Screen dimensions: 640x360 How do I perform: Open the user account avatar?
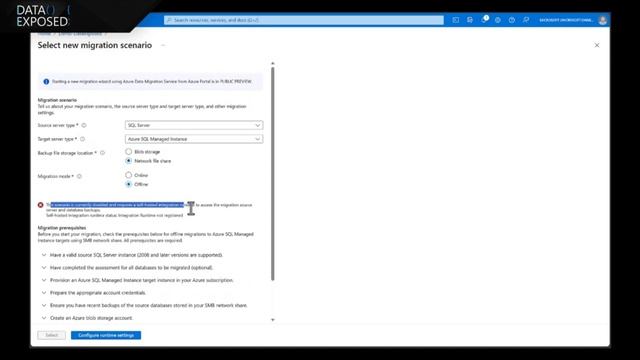(602, 20)
